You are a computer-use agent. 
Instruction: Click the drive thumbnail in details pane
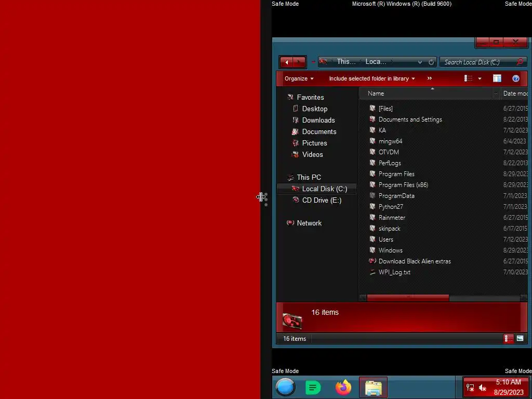(292, 321)
